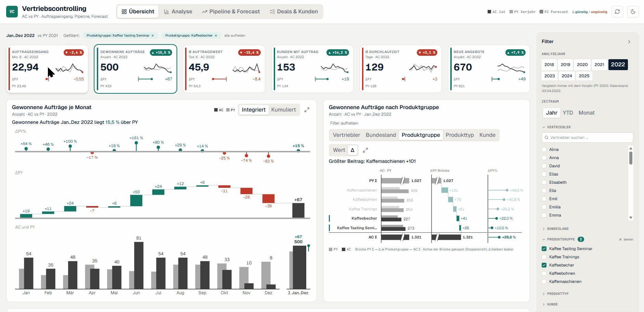The height and width of the screenshot is (312, 644).
Task: Tick the Kaffeemaschienen checkbox
Action: [x=544, y=282]
